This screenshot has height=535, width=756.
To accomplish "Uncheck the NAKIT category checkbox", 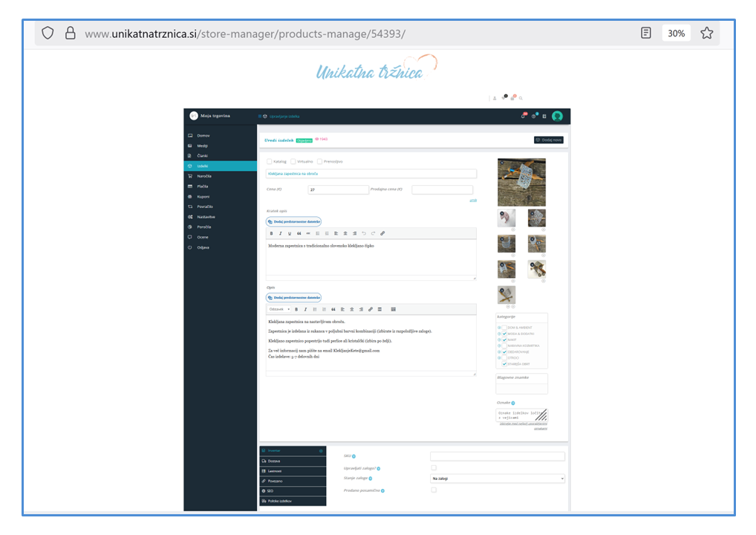I will [x=504, y=340].
